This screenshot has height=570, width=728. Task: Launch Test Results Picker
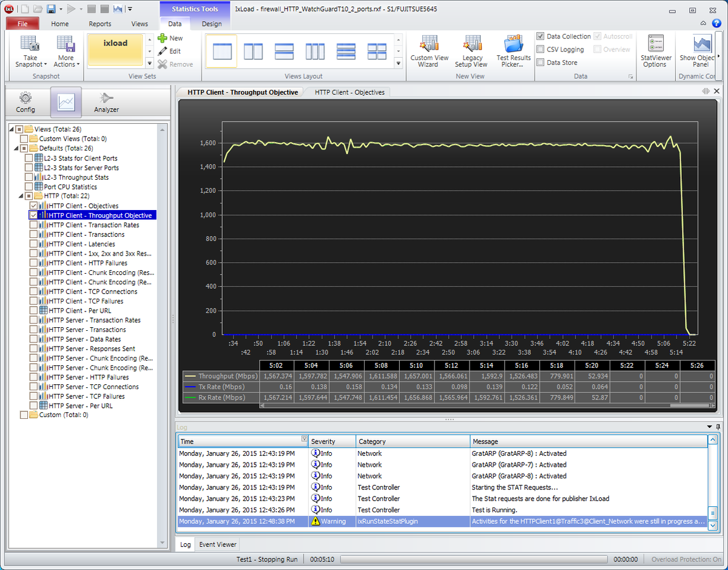[513, 45]
